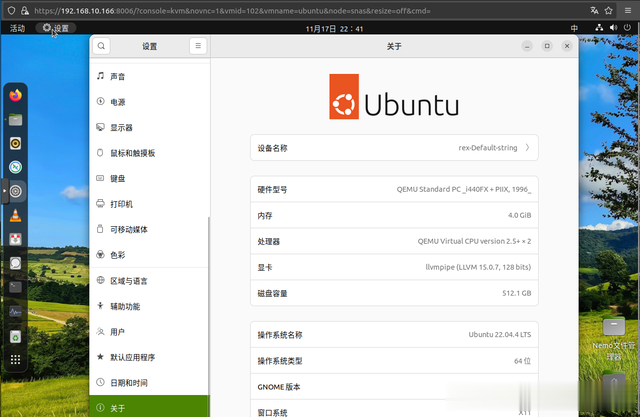Open the red-white download app in dock
640x417 pixels.
pyautogui.click(x=16, y=240)
